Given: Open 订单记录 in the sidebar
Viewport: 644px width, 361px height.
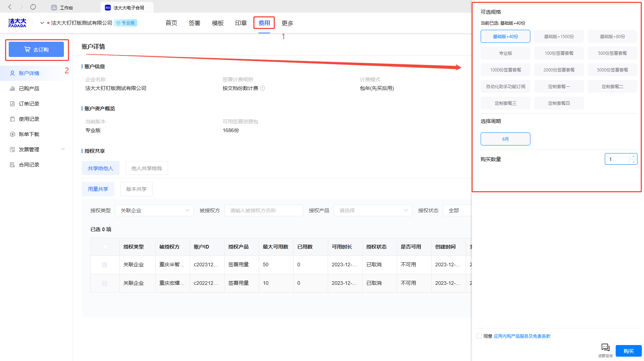Looking at the screenshot, I should (x=29, y=104).
